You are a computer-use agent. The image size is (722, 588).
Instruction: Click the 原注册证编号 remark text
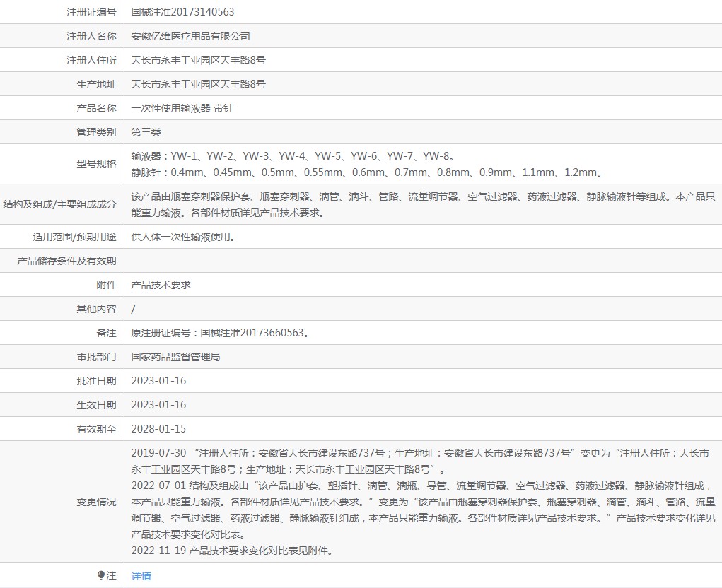[x=220, y=333]
